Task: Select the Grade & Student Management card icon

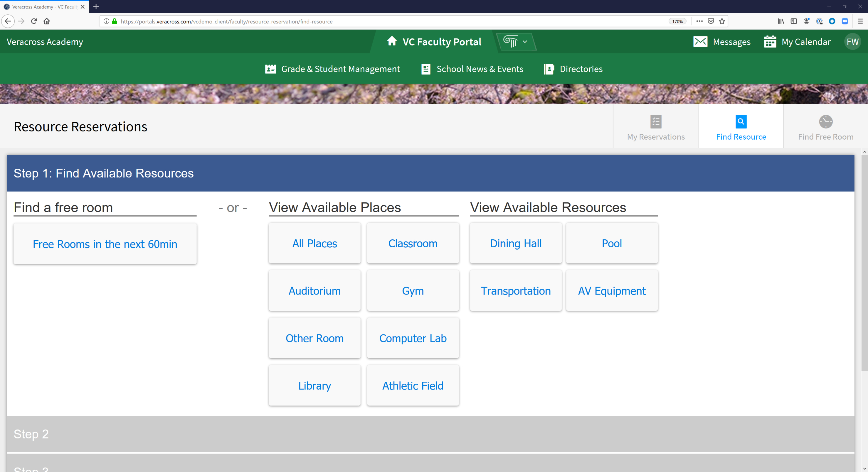Action: coord(270,69)
